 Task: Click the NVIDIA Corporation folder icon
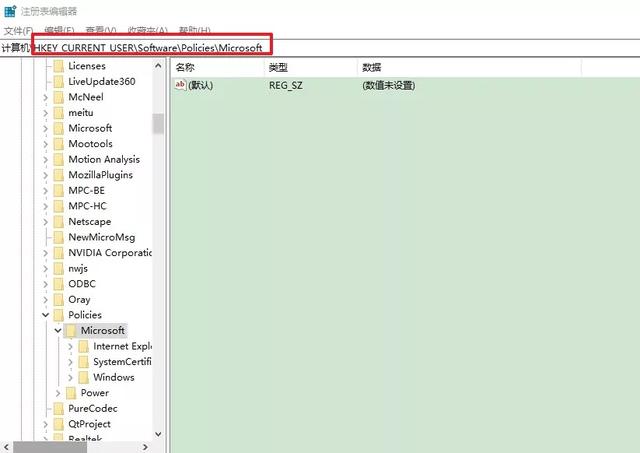59,253
